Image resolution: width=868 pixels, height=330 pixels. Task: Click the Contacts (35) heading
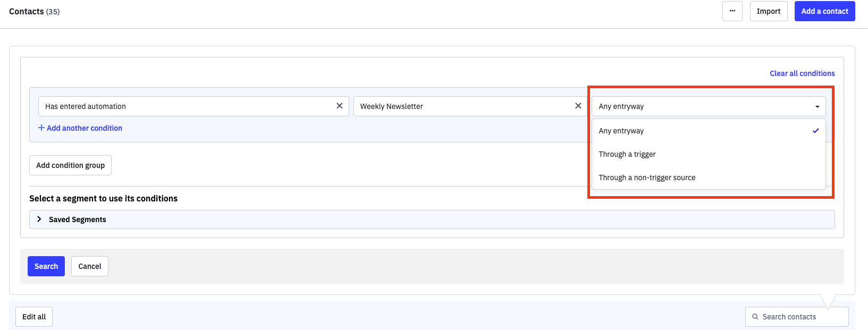(x=35, y=11)
